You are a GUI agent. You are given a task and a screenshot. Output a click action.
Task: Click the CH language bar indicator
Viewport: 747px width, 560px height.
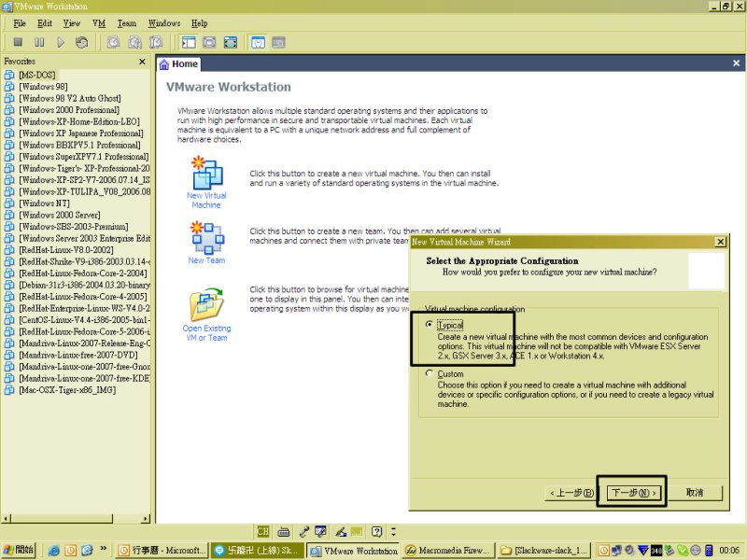[262, 531]
